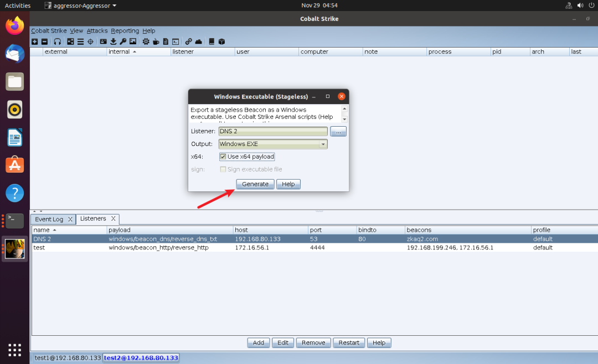Switch to session table view icon

pos(80,41)
